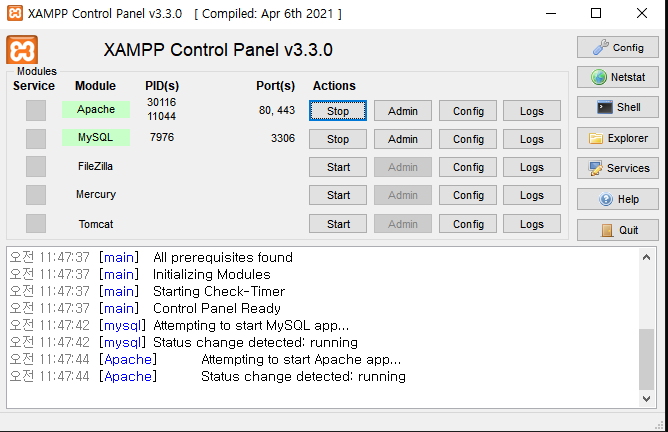Stop the MySQL module

point(338,139)
